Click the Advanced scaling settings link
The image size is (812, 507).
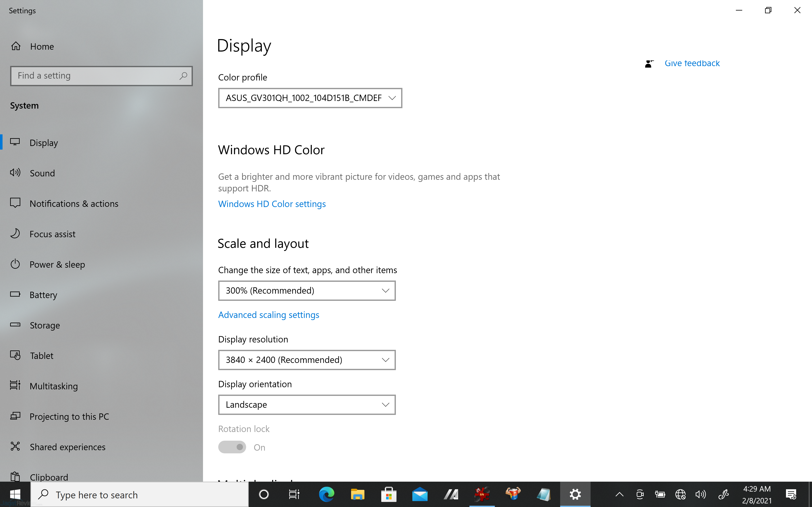(268, 315)
